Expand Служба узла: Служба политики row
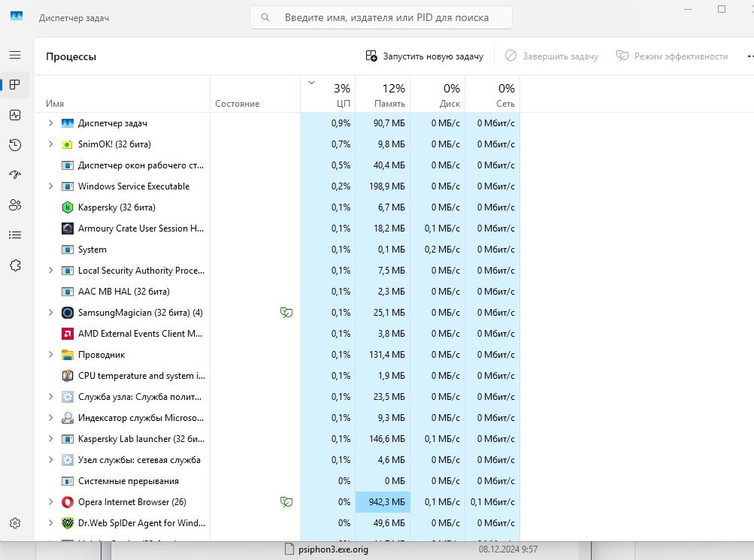The width and height of the screenshot is (754, 560). pyautogui.click(x=50, y=397)
